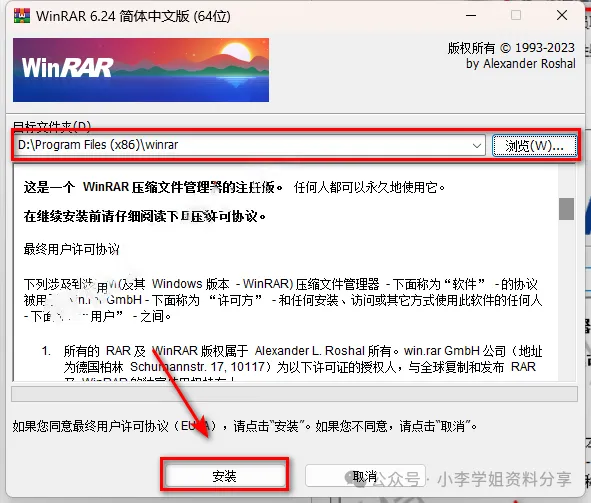Click the by Alexander Roshal credit

[521, 63]
